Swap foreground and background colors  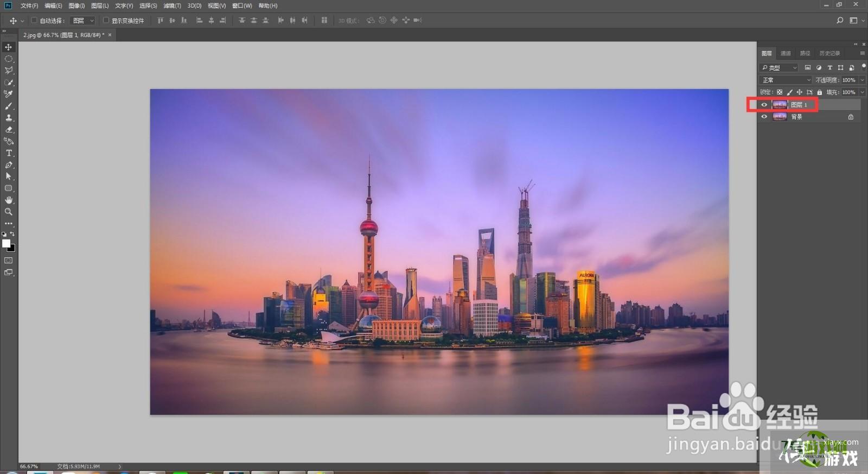point(12,234)
